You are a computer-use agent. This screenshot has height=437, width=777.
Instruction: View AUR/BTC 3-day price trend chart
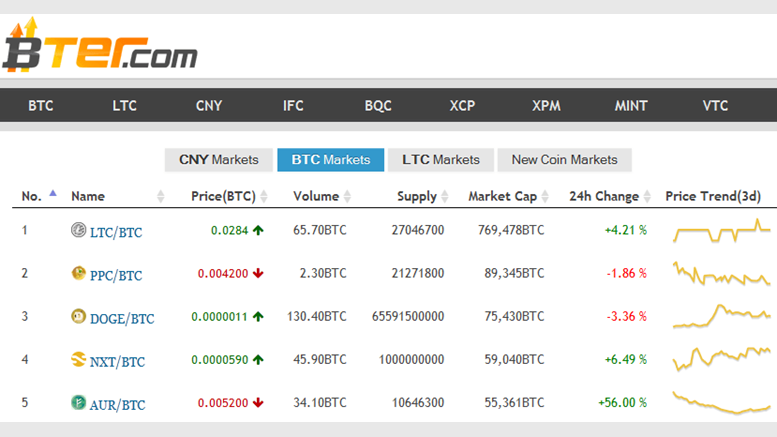[722, 402]
